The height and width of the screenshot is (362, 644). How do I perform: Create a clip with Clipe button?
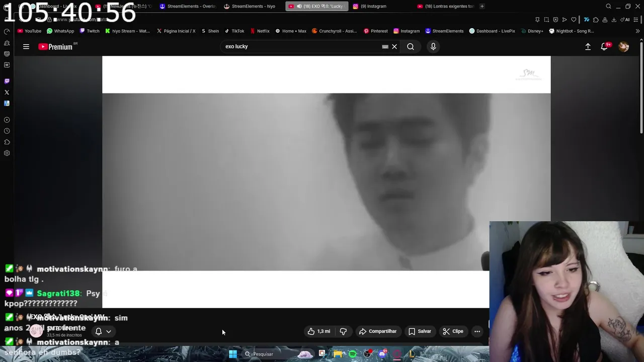coord(453,331)
